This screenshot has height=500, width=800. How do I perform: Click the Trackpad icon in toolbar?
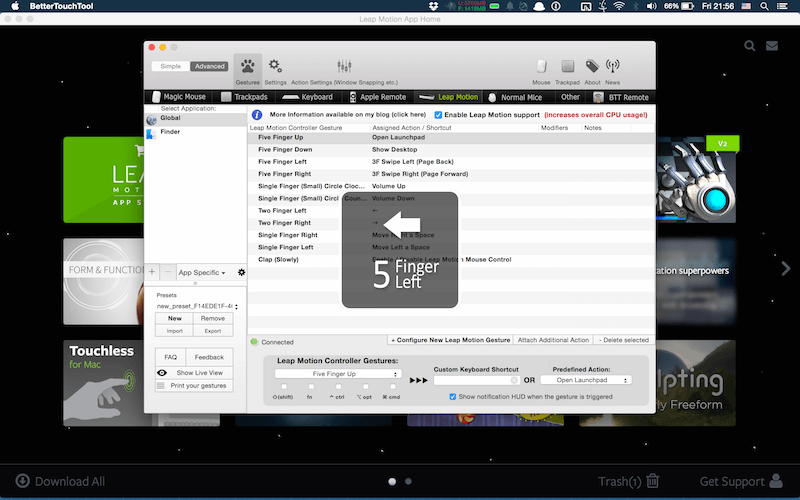click(x=567, y=66)
